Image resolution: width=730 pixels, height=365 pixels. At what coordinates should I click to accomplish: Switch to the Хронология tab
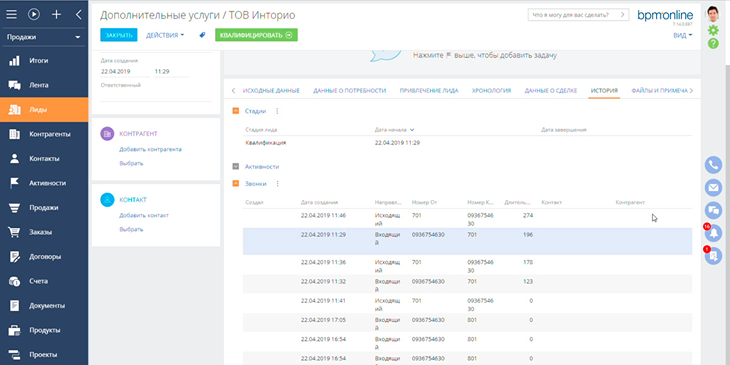tap(492, 91)
